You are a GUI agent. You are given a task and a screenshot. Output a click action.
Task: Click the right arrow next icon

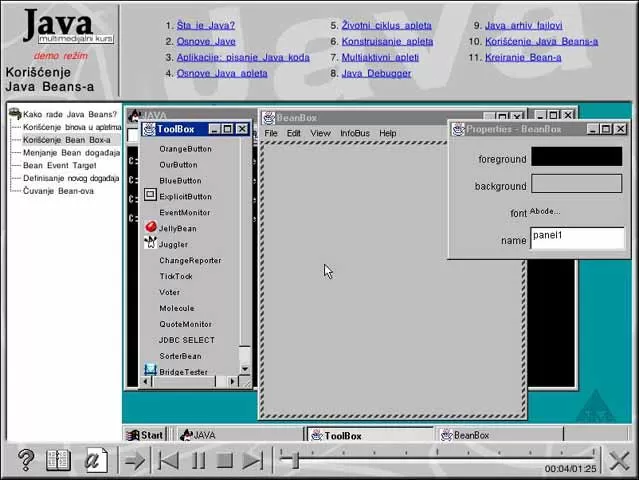pyautogui.click(x=134, y=461)
